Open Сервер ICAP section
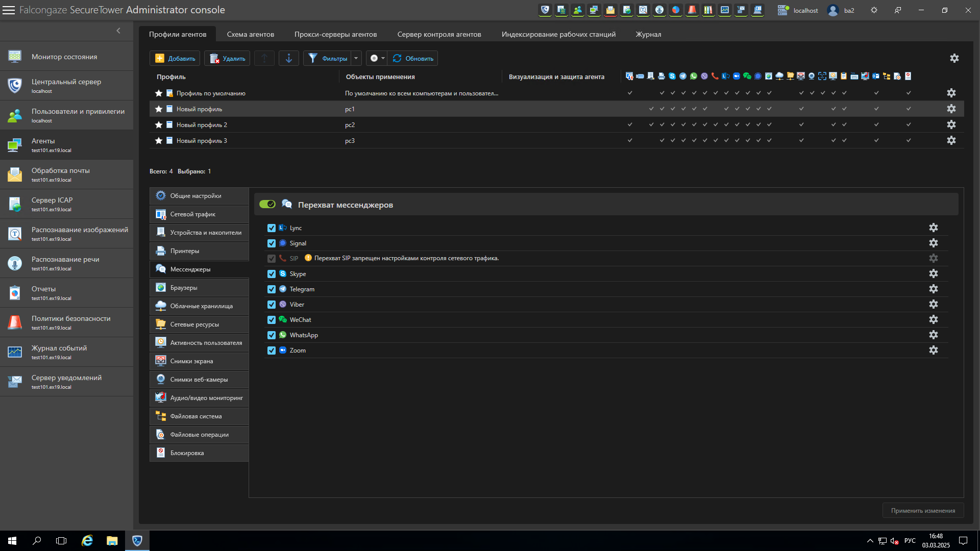The width and height of the screenshot is (980, 551). pos(66,204)
